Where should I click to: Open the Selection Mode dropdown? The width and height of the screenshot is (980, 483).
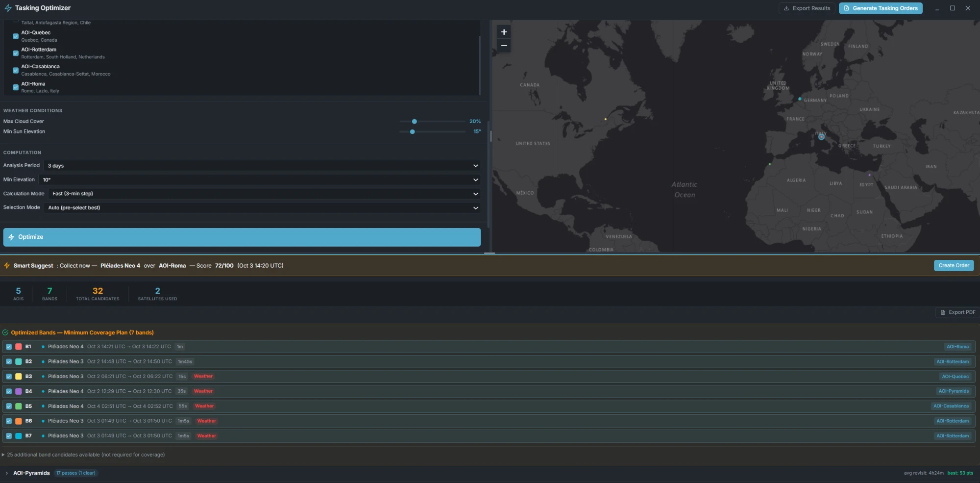(x=262, y=207)
